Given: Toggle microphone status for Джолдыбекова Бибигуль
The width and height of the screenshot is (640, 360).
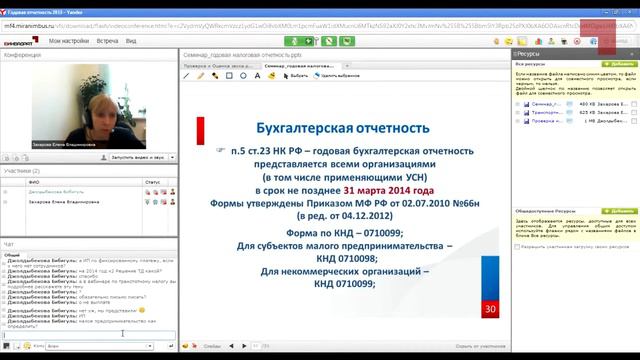Looking at the screenshot, I should click(x=147, y=192).
